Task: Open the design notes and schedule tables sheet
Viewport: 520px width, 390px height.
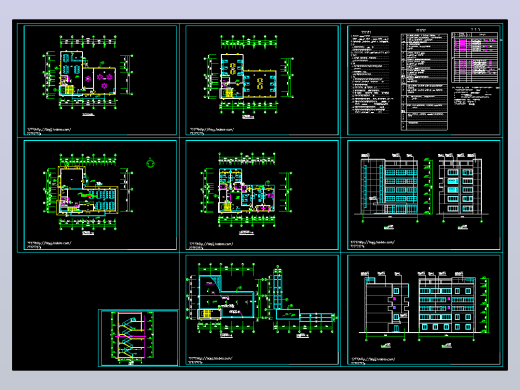Action: pyautogui.click(x=424, y=80)
